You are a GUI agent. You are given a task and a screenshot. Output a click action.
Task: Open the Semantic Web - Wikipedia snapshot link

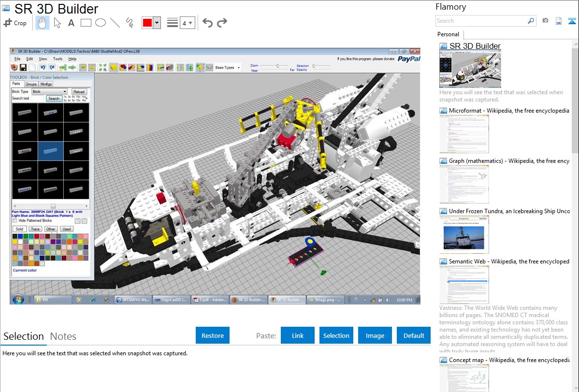point(509,261)
